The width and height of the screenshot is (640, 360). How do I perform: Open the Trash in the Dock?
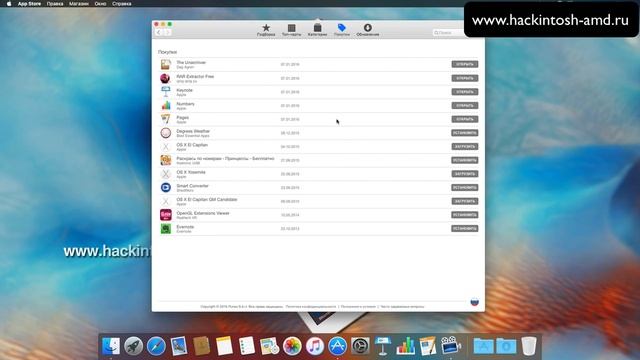click(529, 346)
